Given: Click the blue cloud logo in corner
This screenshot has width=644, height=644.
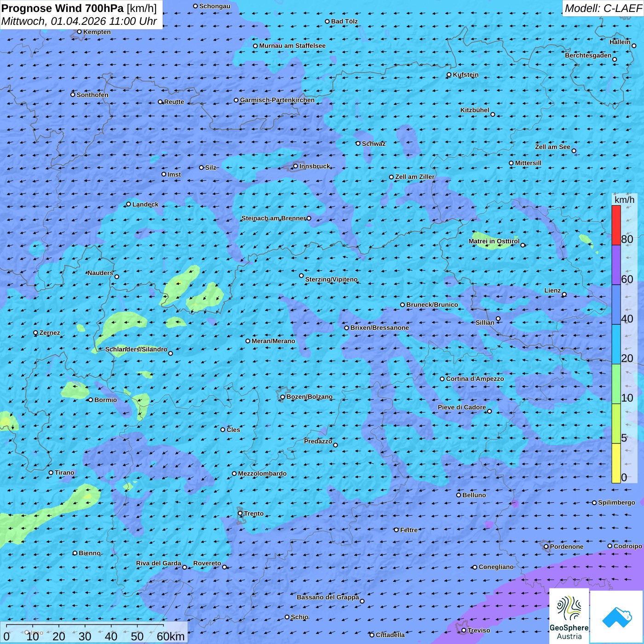Looking at the screenshot, I should [x=616, y=617].
